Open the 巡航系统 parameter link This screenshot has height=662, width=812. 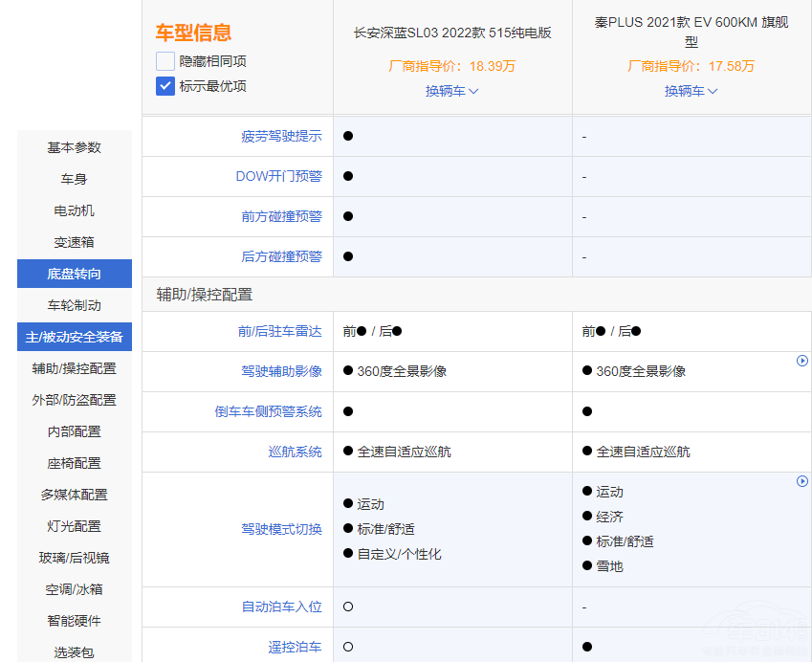295,452
